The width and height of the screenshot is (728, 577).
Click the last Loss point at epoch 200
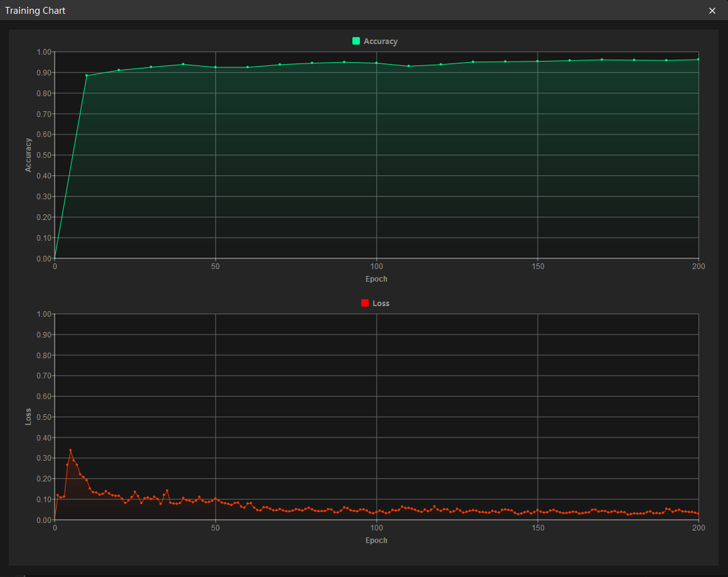(x=698, y=514)
